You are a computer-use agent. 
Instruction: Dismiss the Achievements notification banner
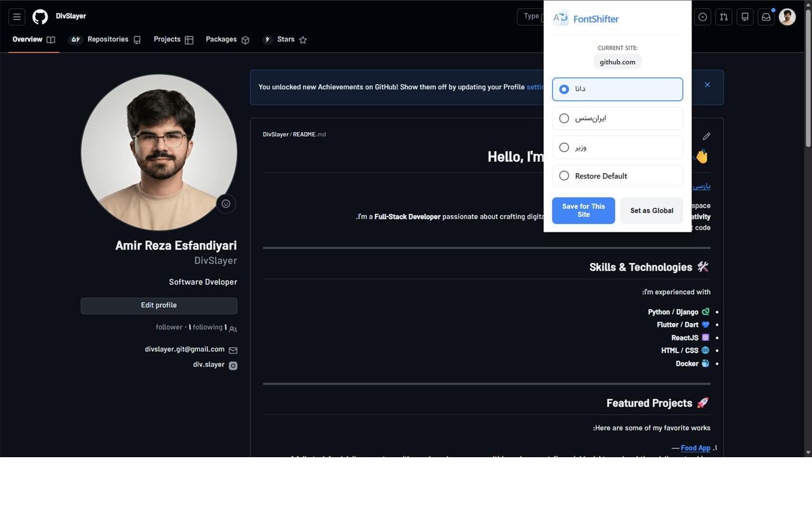pyautogui.click(x=707, y=85)
